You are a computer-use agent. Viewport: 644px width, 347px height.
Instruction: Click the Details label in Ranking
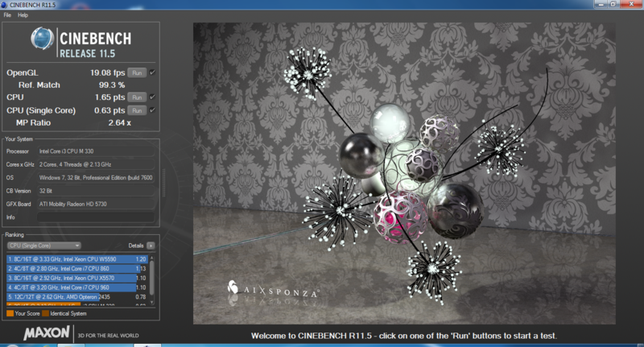(136, 246)
